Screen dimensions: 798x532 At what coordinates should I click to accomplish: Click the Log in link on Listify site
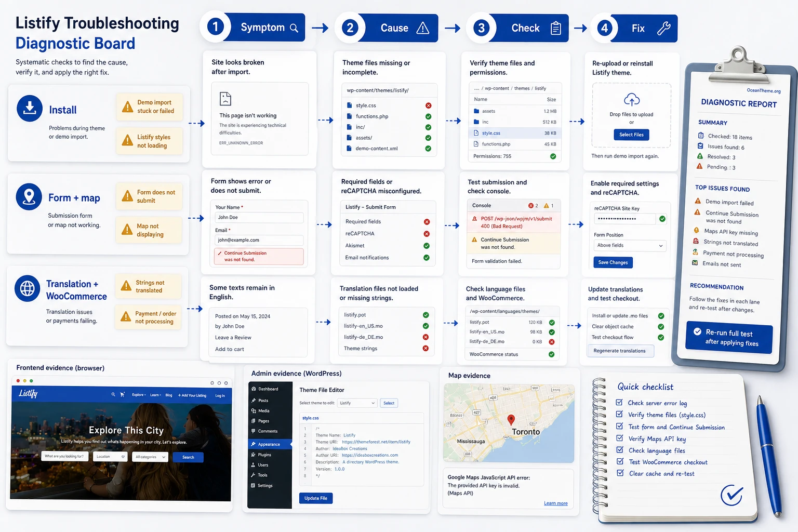point(220,395)
